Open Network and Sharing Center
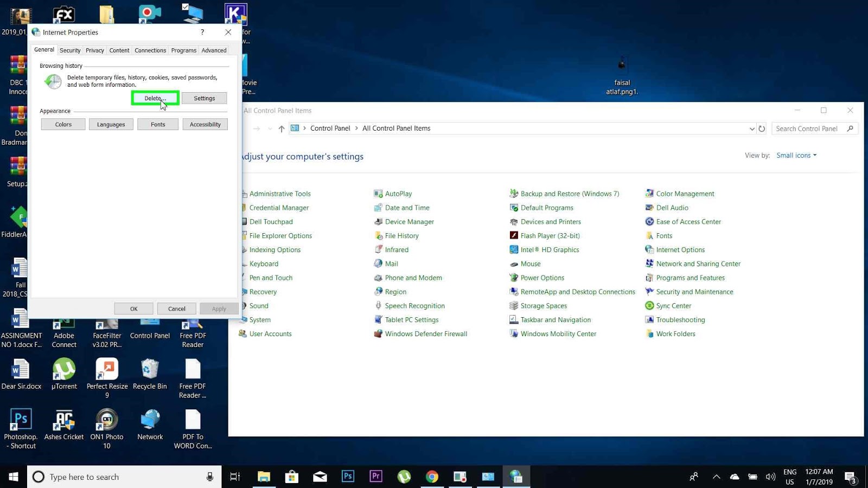The width and height of the screenshot is (868, 488). click(698, 264)
